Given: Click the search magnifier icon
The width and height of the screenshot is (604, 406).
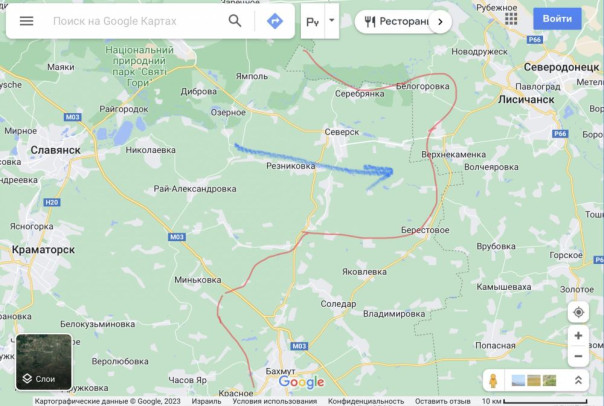Looking at the screenshot, I should (x=235, y=20).
